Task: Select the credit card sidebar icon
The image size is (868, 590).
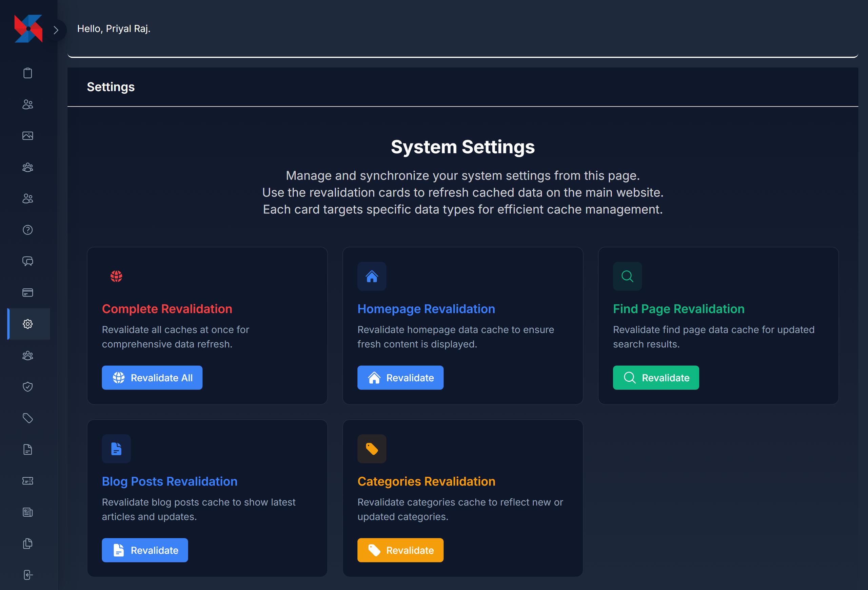Action: [x=28, y=292]
